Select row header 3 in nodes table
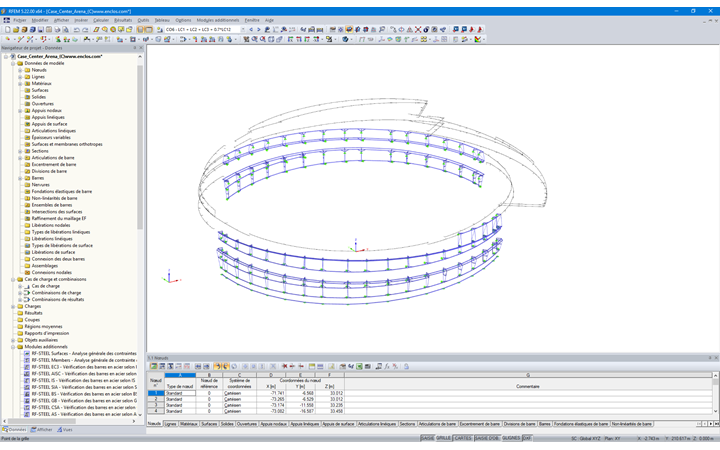Screen dimensions: 720x450 point(156,405)
